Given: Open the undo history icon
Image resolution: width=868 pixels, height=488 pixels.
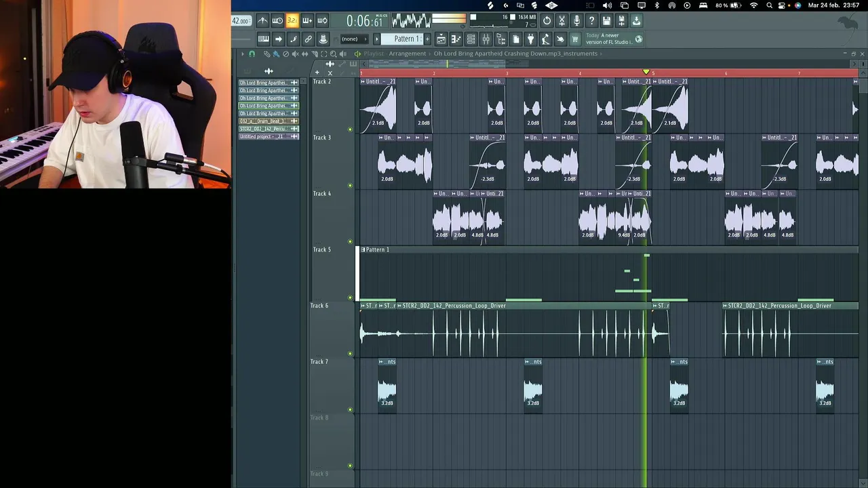Looking at the screenshot, I should coord(547,21).
